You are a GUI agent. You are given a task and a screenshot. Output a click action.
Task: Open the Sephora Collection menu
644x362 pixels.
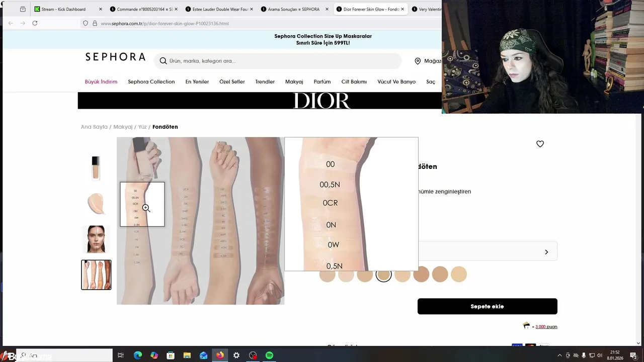tap(151, 81)
